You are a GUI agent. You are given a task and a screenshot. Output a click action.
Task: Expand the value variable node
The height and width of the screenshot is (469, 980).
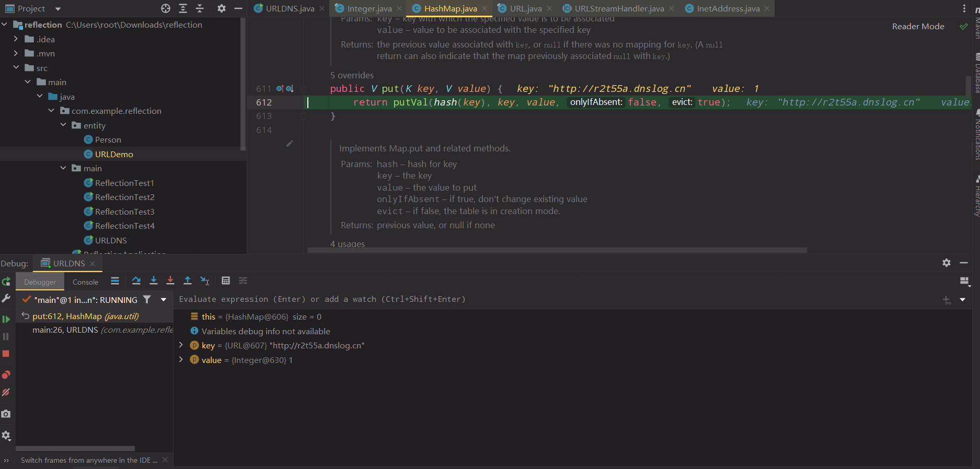click(x=181, y=360)
